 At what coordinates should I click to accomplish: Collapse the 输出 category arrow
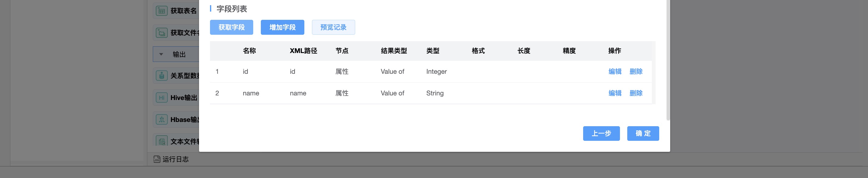[x=161, y=54]
